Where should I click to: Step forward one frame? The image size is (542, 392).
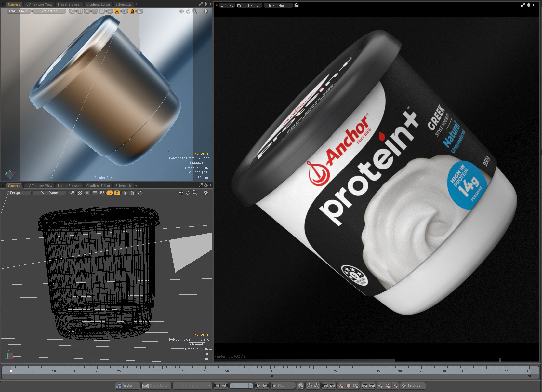pos(258,386)
